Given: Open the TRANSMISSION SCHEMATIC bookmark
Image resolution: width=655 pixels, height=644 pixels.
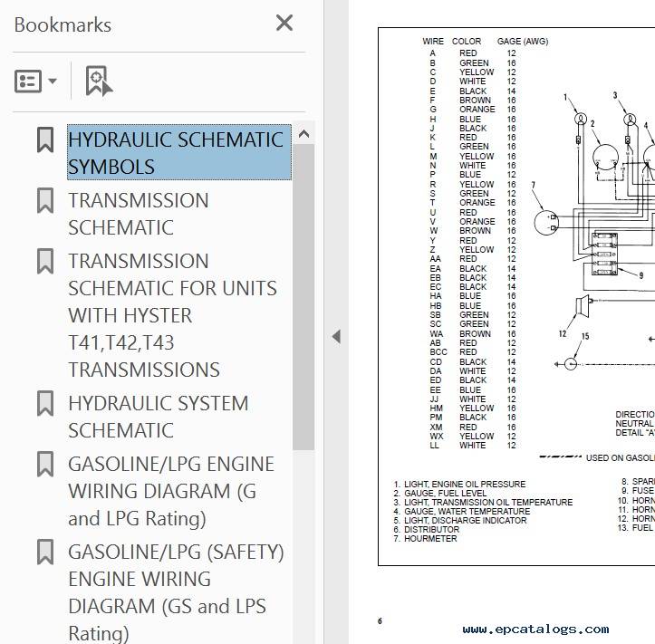Looking at the screenshot, I should click(139, 214).
